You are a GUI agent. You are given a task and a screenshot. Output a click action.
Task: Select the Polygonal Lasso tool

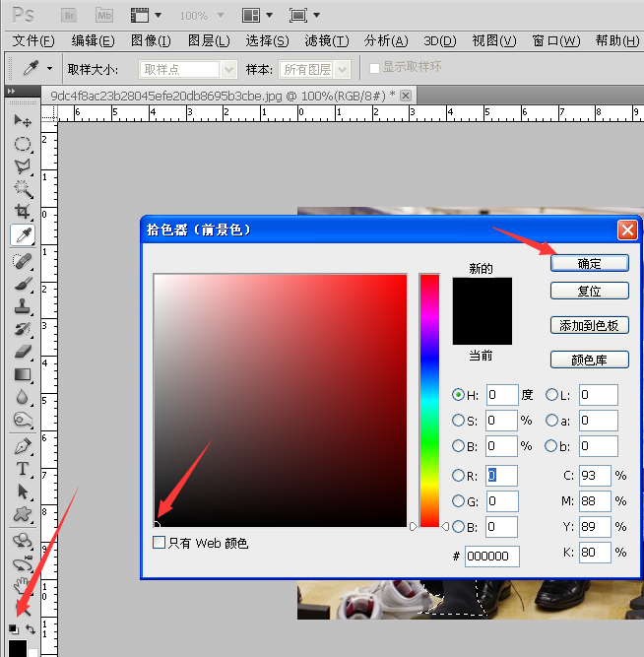click(x=23, y=166)
